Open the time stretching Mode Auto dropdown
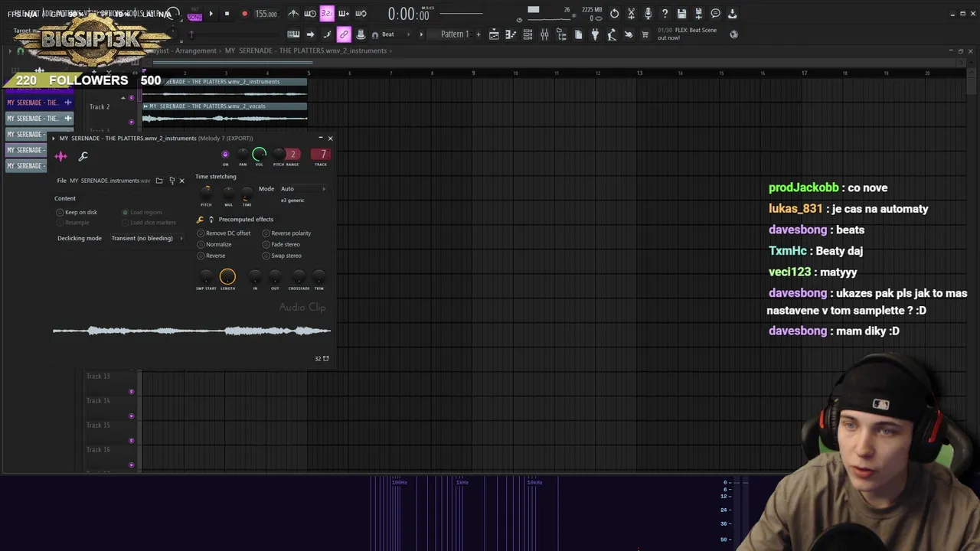Viewport: 980px width, 551px height. tap(303, 189)
